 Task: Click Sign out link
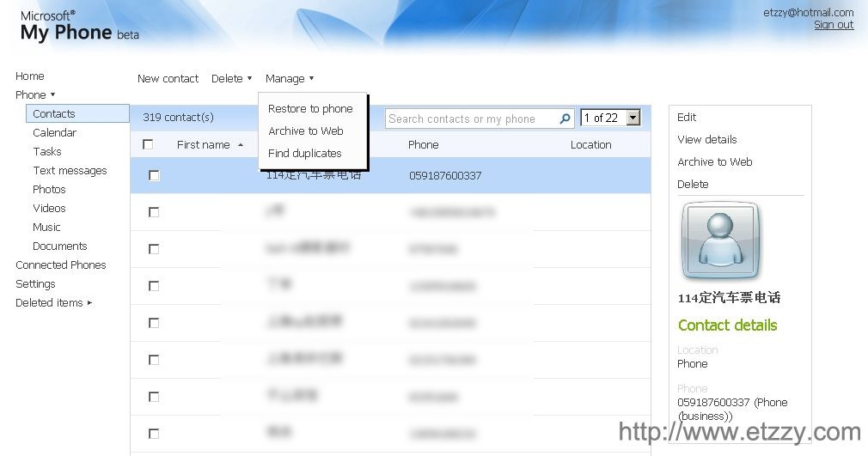coord(834,25)
